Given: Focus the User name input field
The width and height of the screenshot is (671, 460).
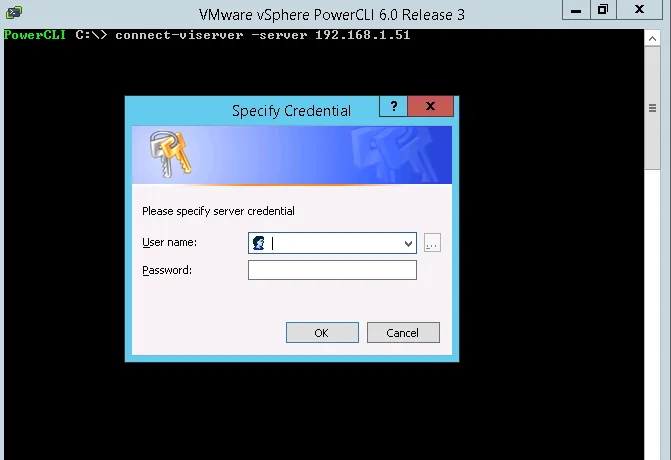Looking at the screenshot, I should [332, 243].
